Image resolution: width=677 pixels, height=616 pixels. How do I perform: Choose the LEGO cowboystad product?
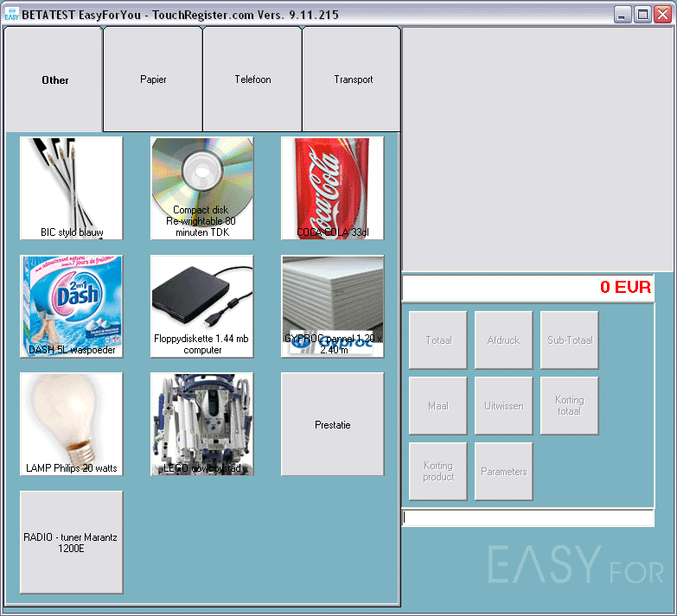tap(202, 424)
